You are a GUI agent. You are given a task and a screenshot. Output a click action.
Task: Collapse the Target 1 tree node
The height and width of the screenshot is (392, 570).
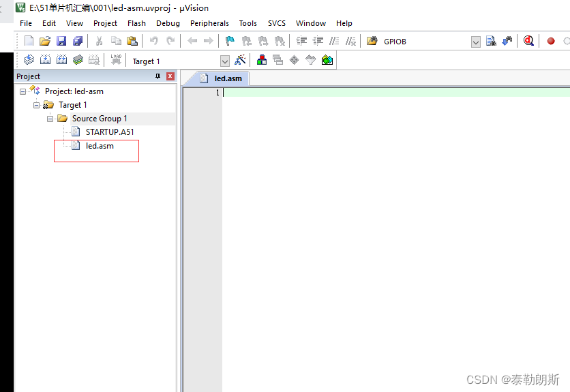pos(36,105)
